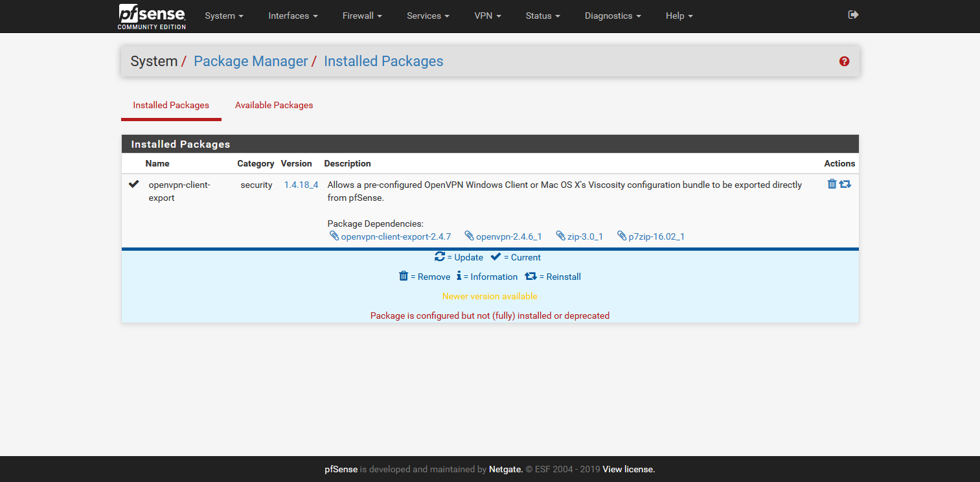Click the paperclip icon beside openvpn-client-export-2.4.7
980x482 pixels.
(334, 236)
